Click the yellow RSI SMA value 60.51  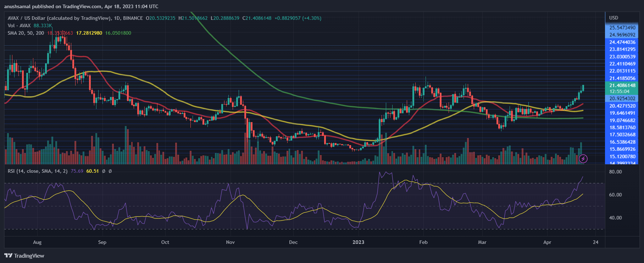click(93, 171)
